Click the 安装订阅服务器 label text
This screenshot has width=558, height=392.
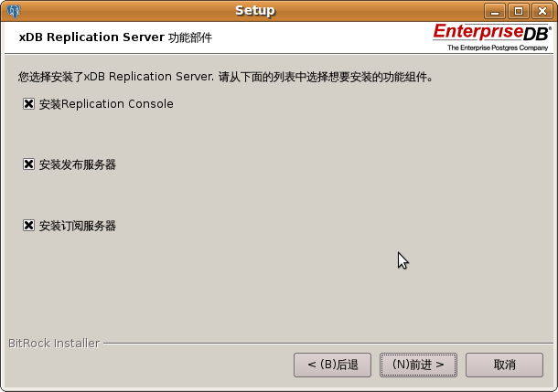[78, 226]
